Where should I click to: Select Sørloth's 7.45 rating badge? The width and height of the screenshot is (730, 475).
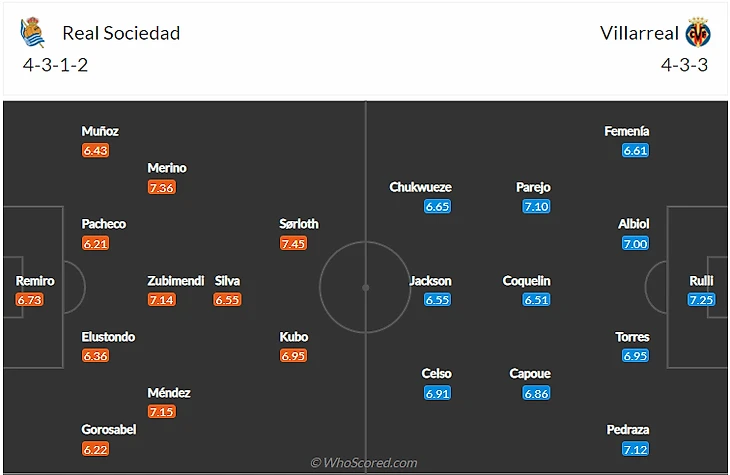point(293,243)
